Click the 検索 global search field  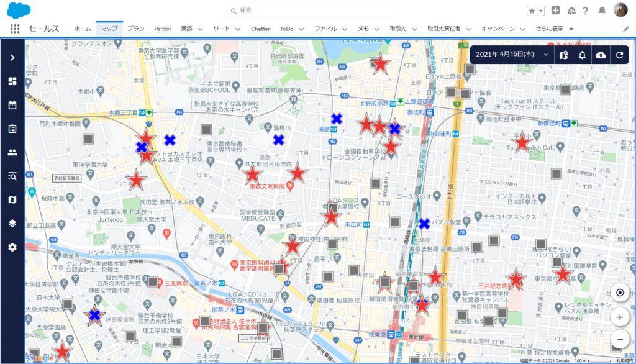pos(309,10)
